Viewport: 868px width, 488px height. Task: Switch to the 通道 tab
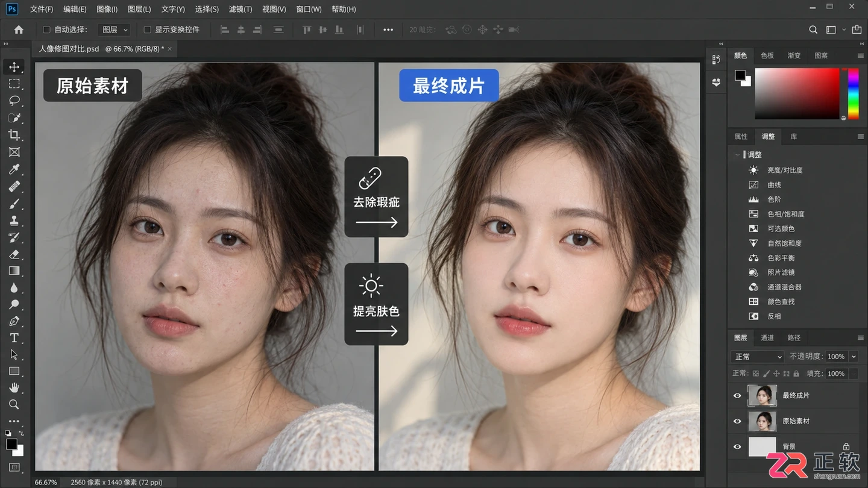point(767,338)
